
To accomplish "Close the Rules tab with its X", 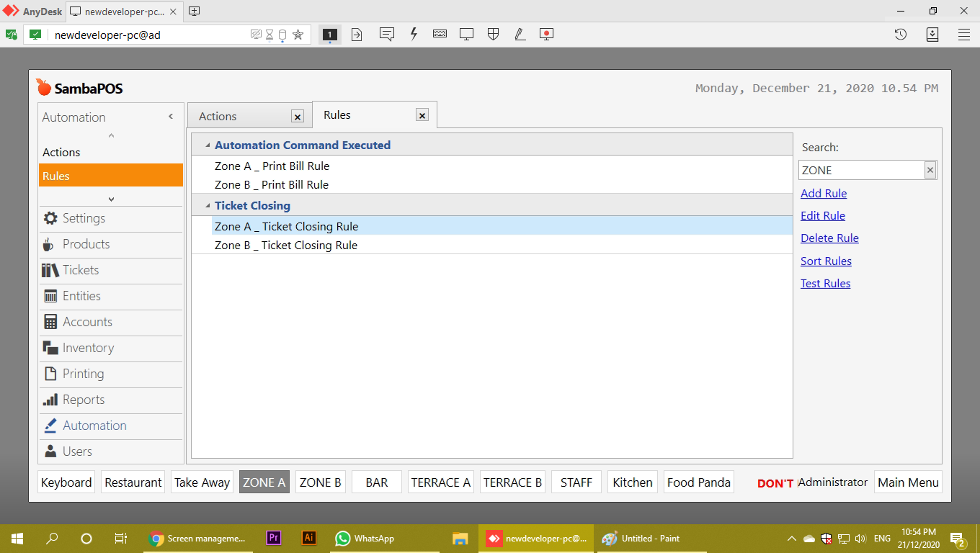I will tap(422, 115).
